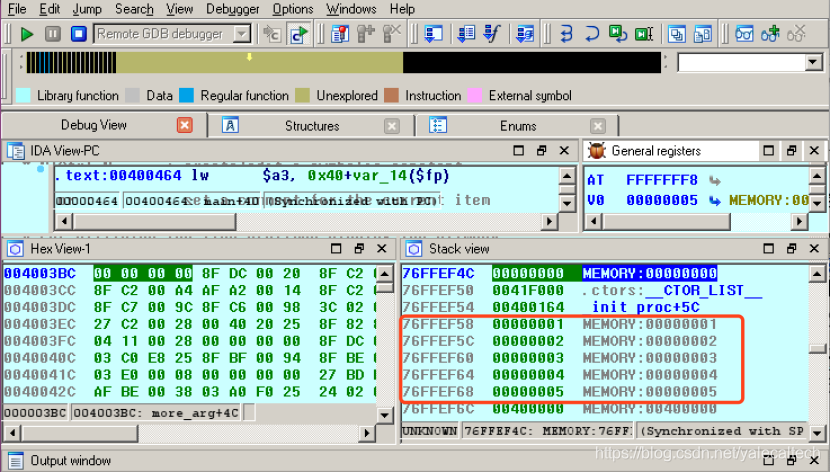This screenshot has height=472, width=830.
Task: Click the run until return icon
Action: point(525,34)
